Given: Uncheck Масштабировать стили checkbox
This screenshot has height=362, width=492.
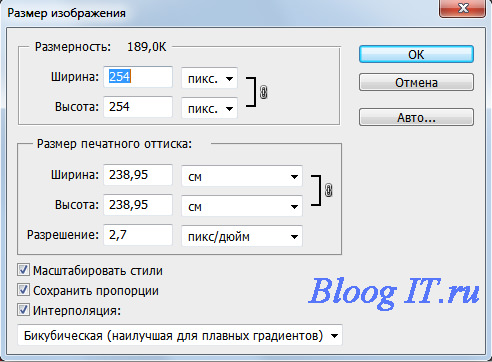Looking at the screenshot, I should coord(23,270).
